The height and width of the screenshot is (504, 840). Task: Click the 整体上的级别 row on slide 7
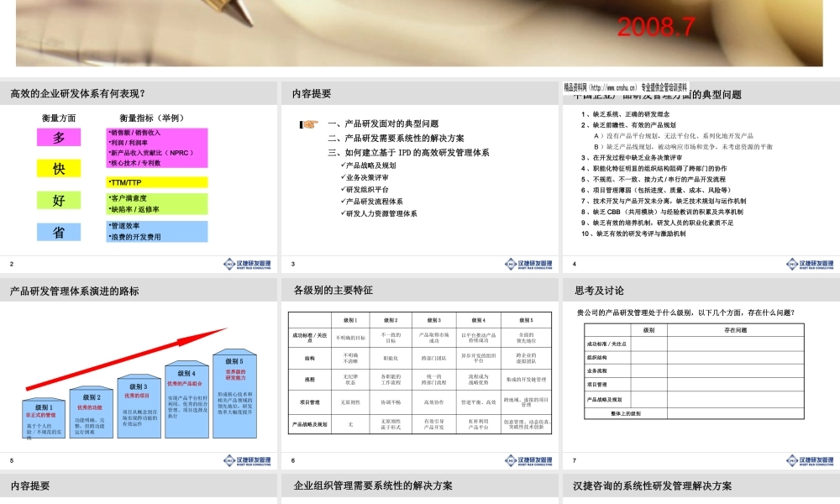click(x=695, y=413)
